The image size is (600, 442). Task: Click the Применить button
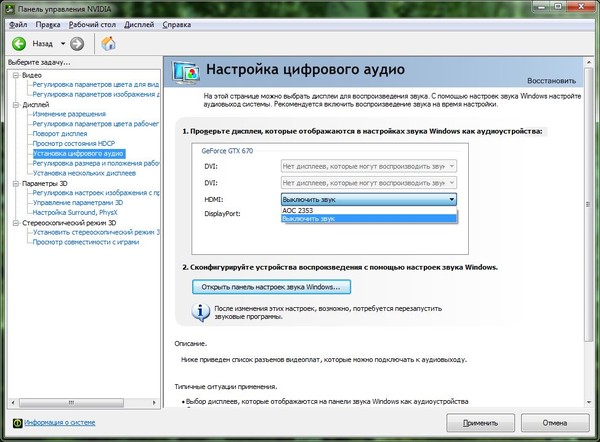(x=480, y=423)
